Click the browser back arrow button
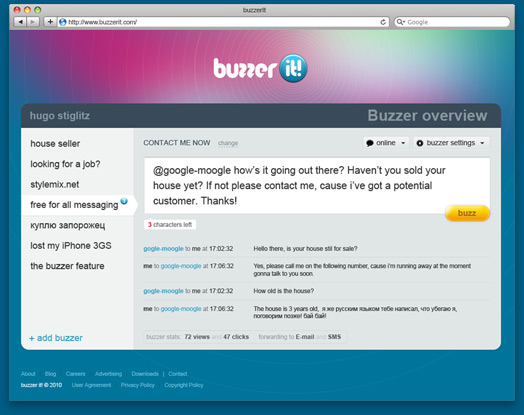The image size is (524, 415). pyautogui.click(x=20, y=22)
